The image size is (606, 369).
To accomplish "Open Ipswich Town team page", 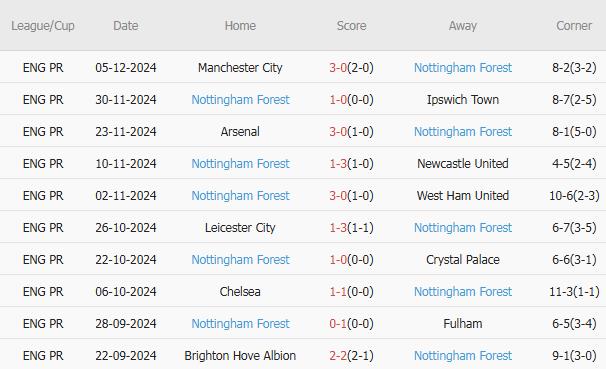I will click(463, 100).
